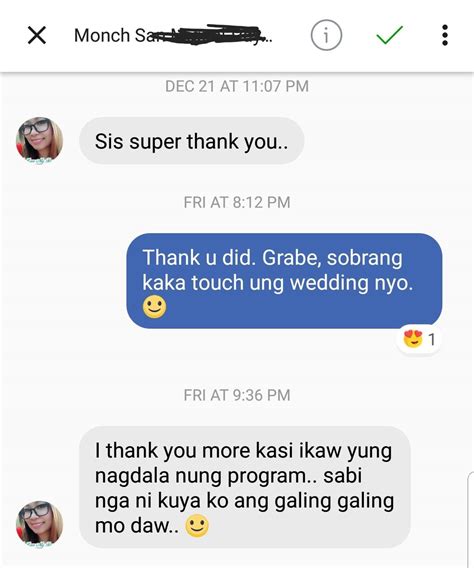Click the heart-eyes emoji reaction badge

click(413, 339)
